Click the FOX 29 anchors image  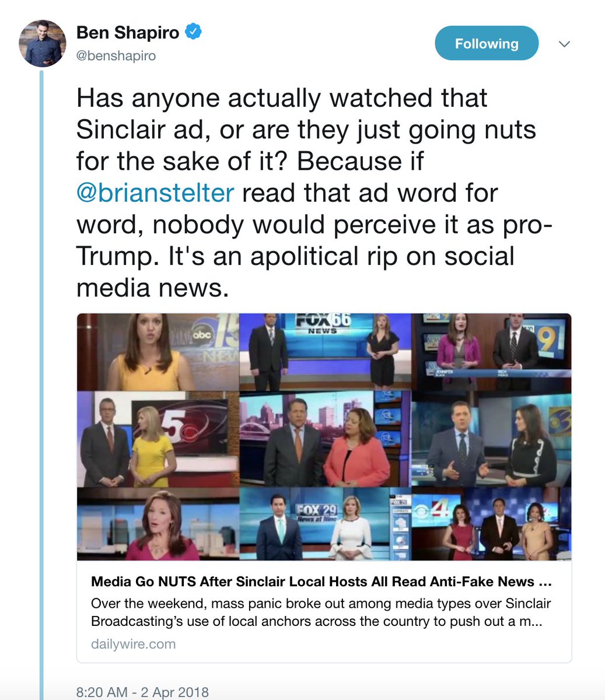[325, 524]
